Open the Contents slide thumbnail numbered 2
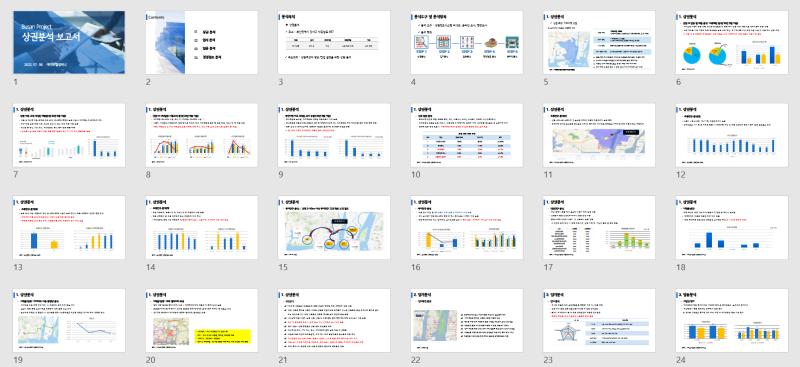Screen dimensions: 800x367 202,42
